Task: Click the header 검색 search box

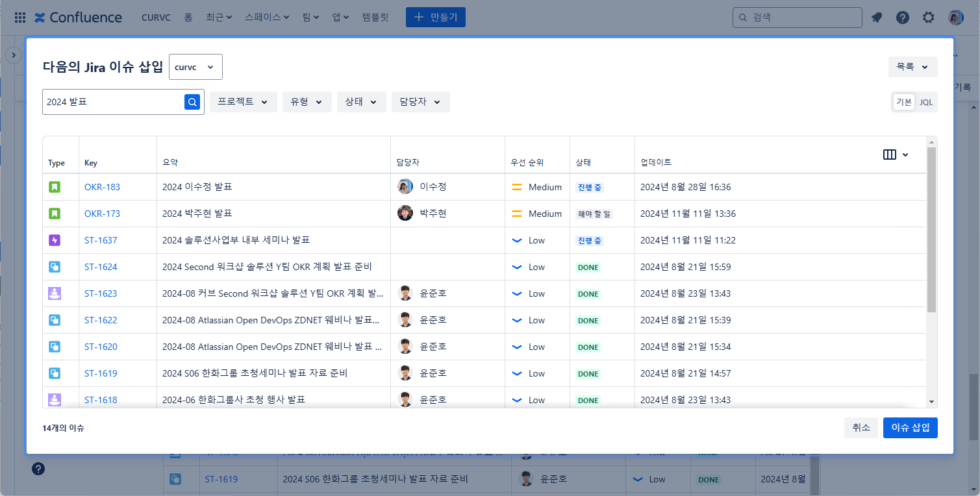Action: 798,18
